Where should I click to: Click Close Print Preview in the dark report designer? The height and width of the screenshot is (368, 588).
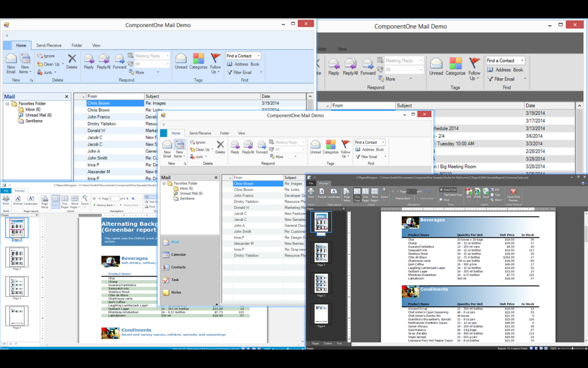click(513, 195)
